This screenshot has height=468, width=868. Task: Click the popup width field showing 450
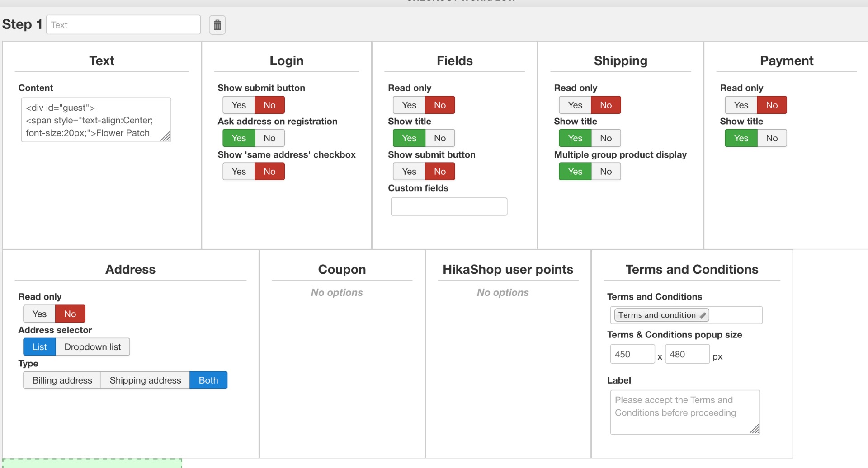632,354
